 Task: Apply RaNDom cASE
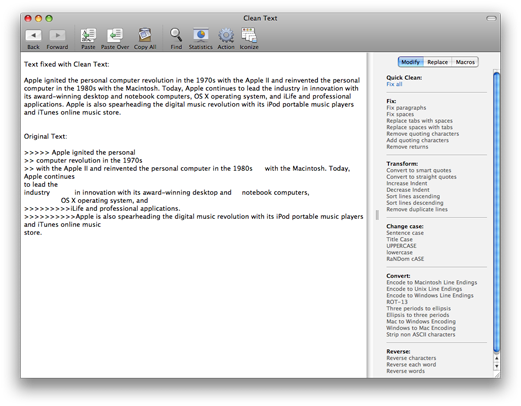405,259
